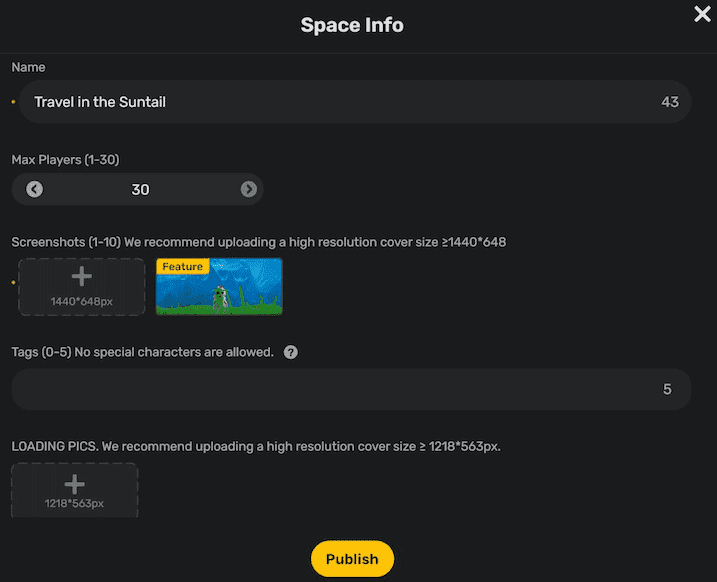Click the Tags (0-5) label text
Screen dimensions: 717x582
142,352
